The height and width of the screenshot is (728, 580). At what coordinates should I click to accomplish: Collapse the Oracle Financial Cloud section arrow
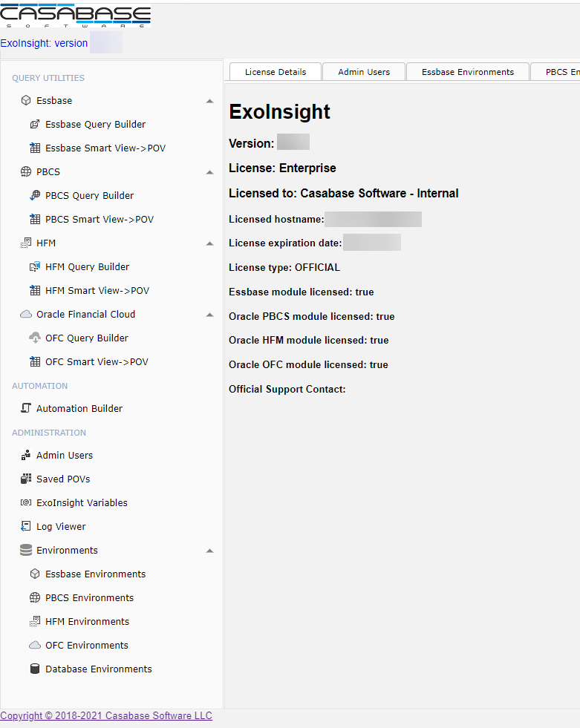pos(209,315)
